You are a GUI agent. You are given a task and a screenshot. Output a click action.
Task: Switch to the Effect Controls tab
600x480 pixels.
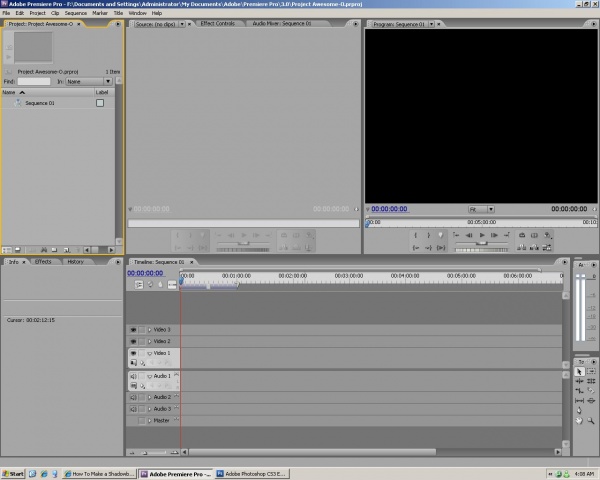217,23
